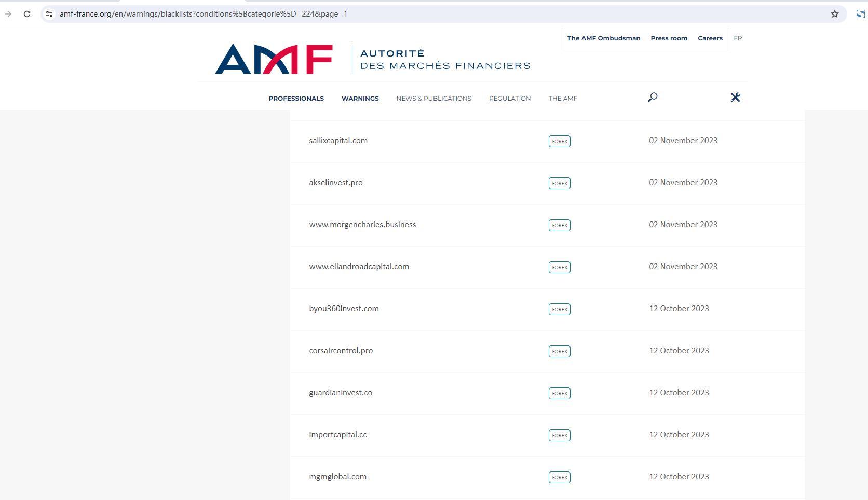The width and height of the screenshot is (868, 500).
Task: Visit the Careers page
Action: pyautogui.click(x=710, y=38)
